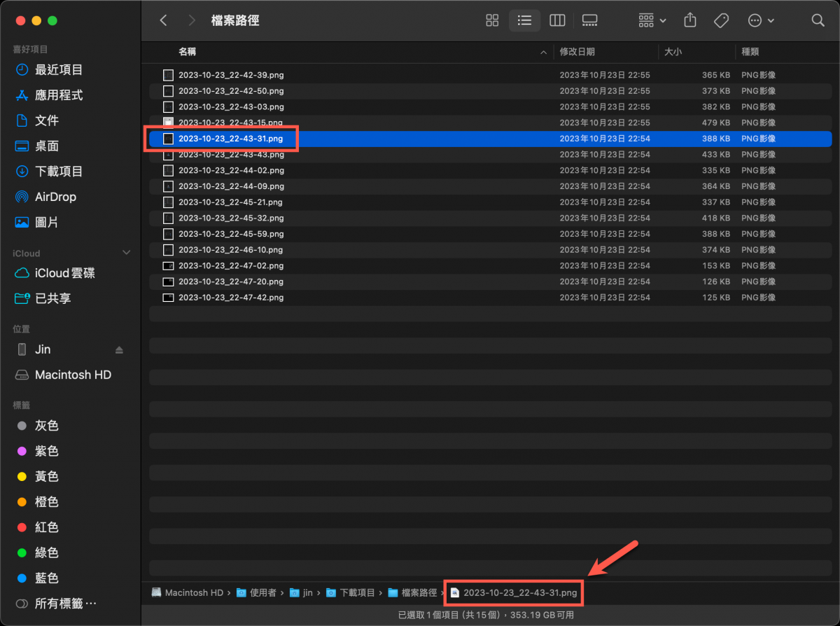Sort by 名稱 column header
840x626 pixels.
pyautogui.click(x=187, y=52)
